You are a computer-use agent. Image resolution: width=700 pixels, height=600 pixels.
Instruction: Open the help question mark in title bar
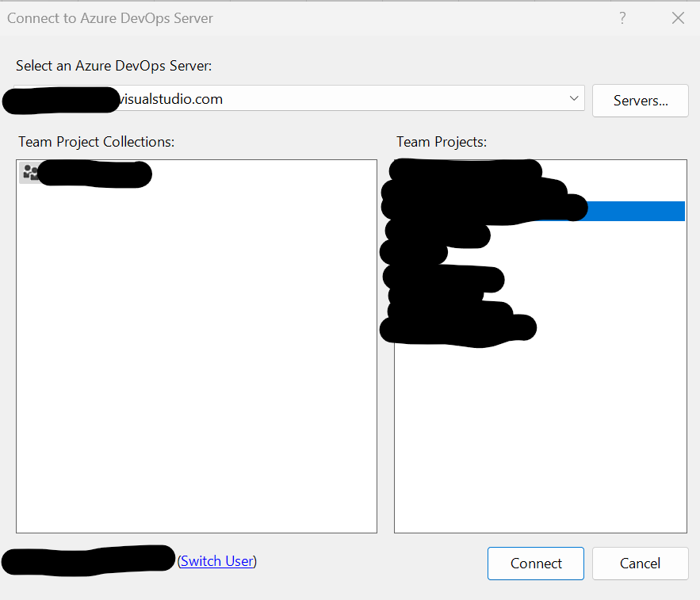pos(622,18)
